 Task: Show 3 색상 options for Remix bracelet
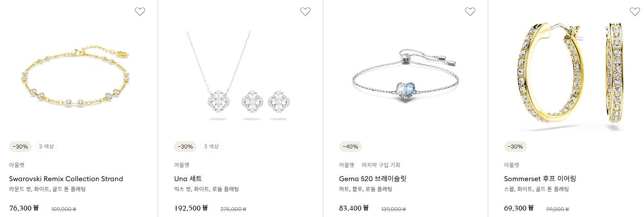tap(46, 147)
